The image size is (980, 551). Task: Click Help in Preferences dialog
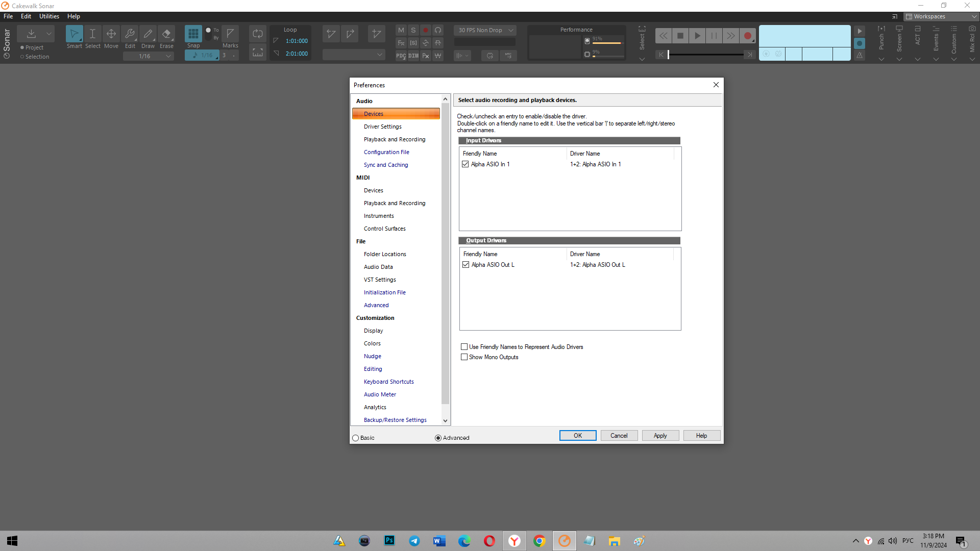pyautogui.click(x=702, y=436)
